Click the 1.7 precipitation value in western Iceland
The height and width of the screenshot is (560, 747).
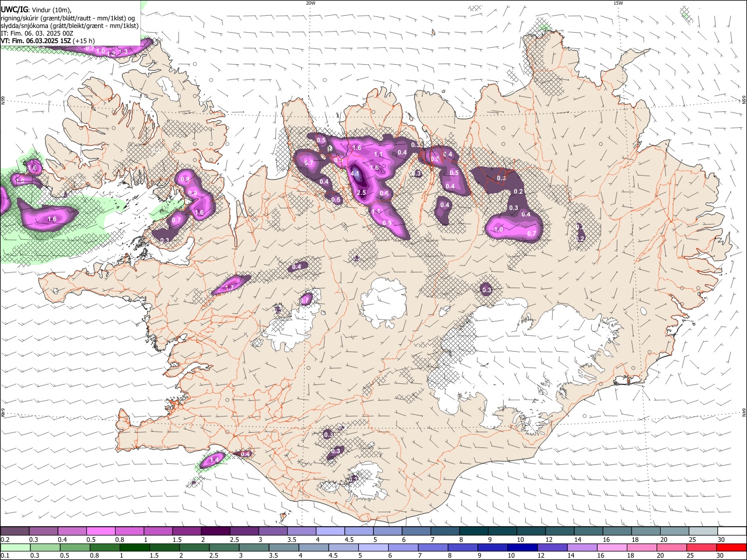(x=229, y=288)
